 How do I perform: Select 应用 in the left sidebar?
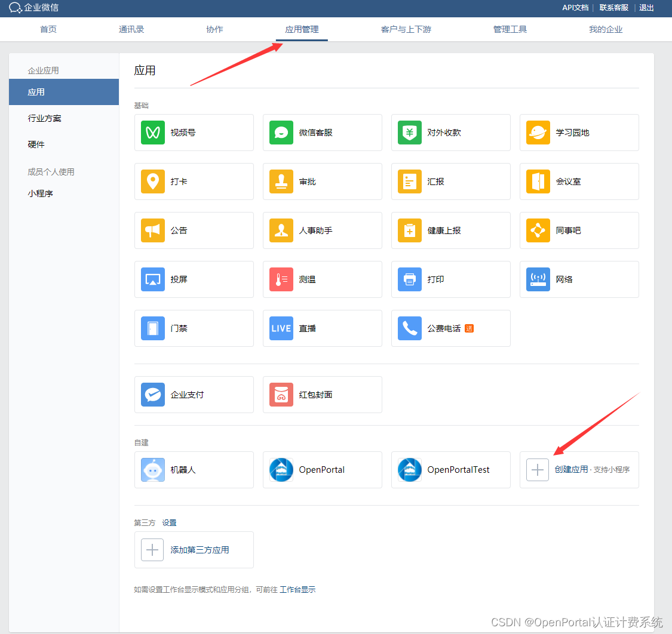click(x=64, y=92)
